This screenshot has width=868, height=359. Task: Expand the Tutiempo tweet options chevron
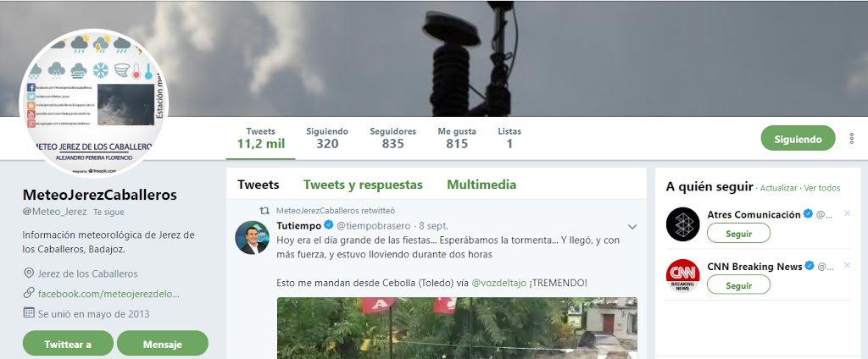click(632, 226)
